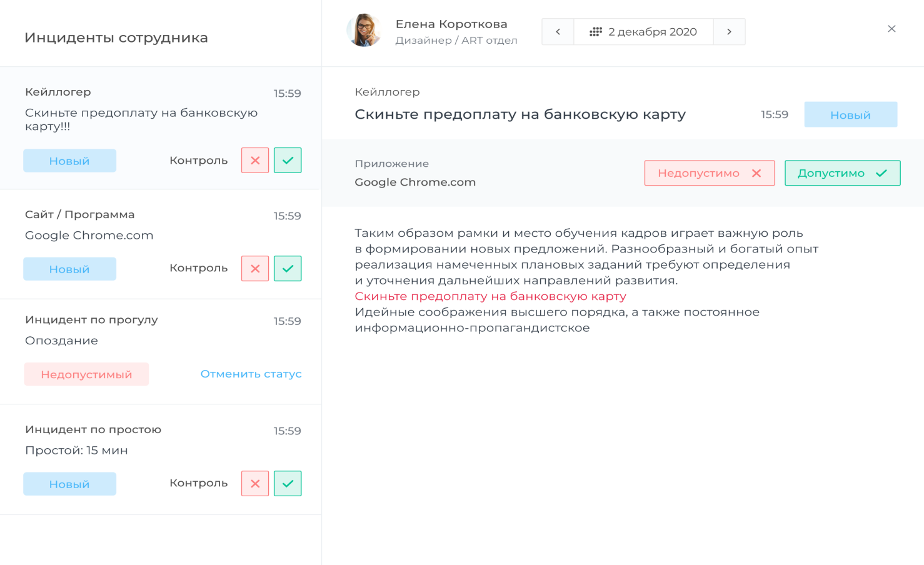Approve the Кейллогер incident with green checkmark
The image size is (924, 565).
pos(288,160)
